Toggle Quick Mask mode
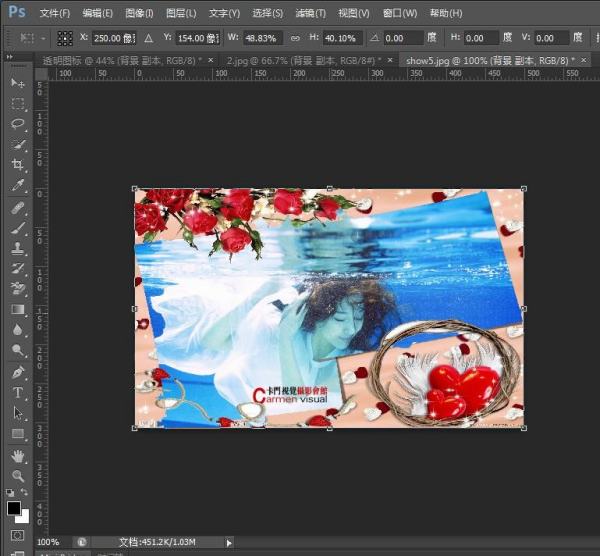The width and height of the screenshot is (600, 556). pos(17,535)
